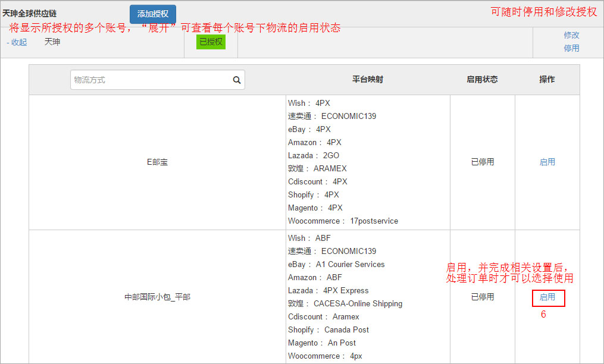Click 'eBay: A1 Courier Services' mapping
This screenshot has width=604, height=364.
(x=336, y=264)
